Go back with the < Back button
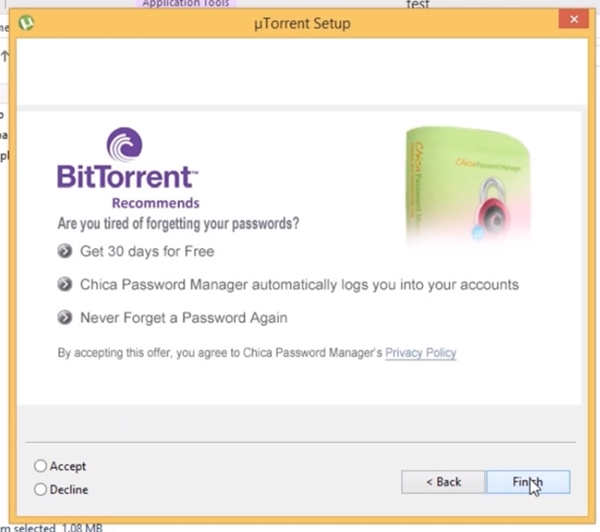This screenshot has width=600, height=532. [443, 482]
